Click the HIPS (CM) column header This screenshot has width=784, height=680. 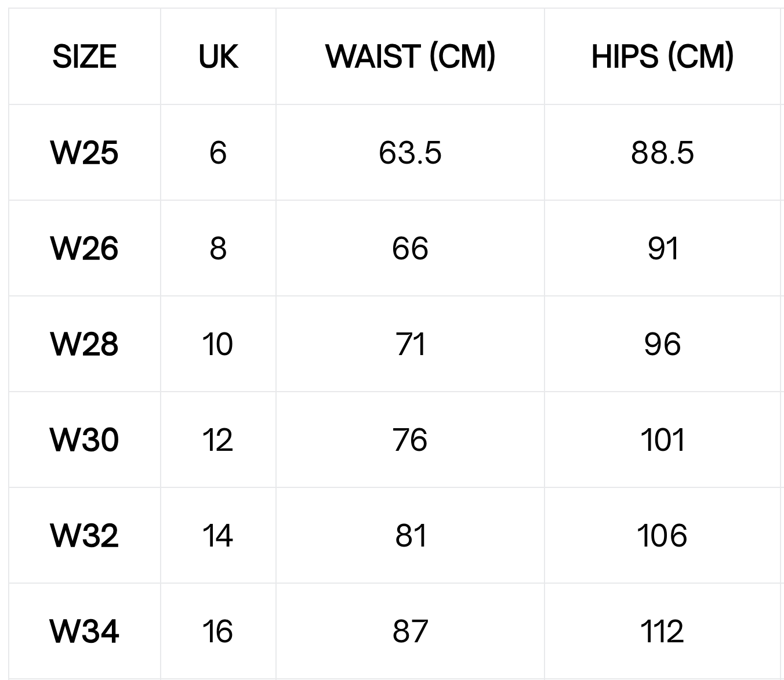click(662, 57)
